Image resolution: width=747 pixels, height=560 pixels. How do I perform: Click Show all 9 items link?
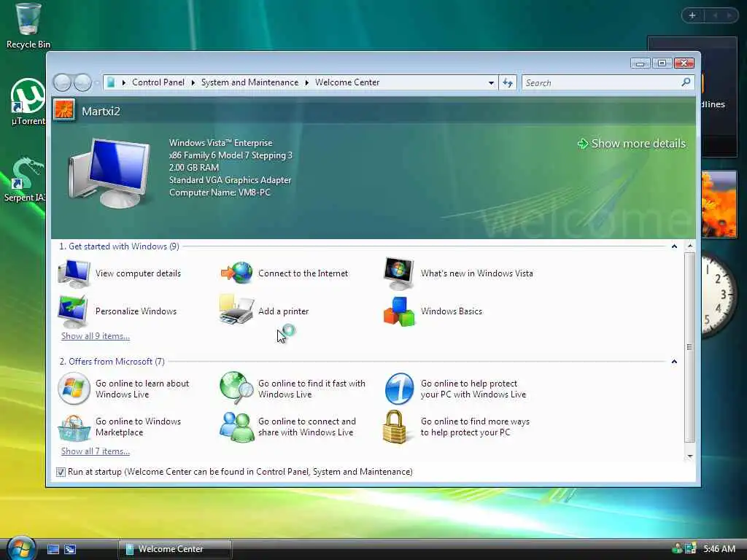coord(96,335)
